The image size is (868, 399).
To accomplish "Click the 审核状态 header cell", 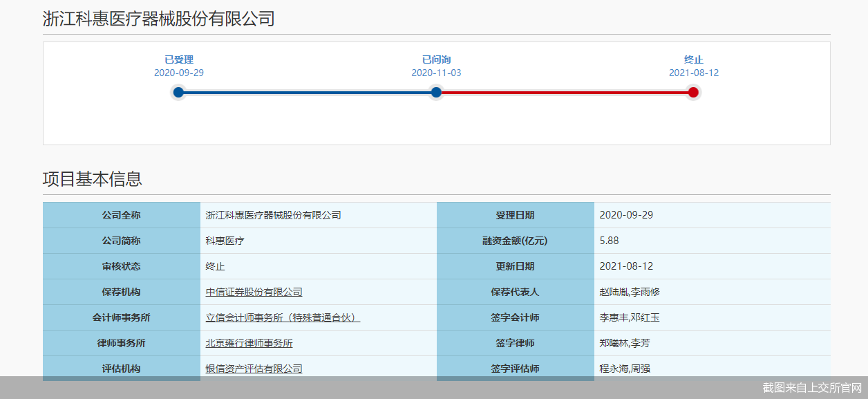I will [x=122, y=266].
